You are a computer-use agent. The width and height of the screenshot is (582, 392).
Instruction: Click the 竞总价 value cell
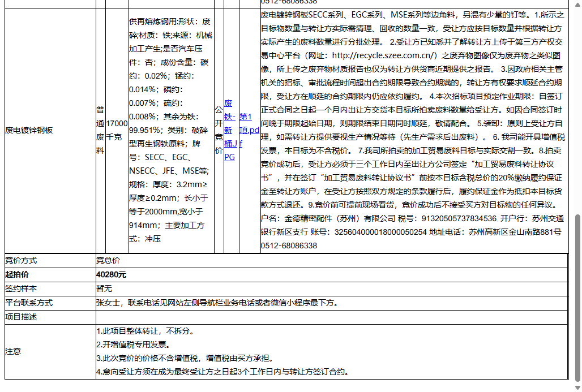pyautogui.click(x=108, y=261)
